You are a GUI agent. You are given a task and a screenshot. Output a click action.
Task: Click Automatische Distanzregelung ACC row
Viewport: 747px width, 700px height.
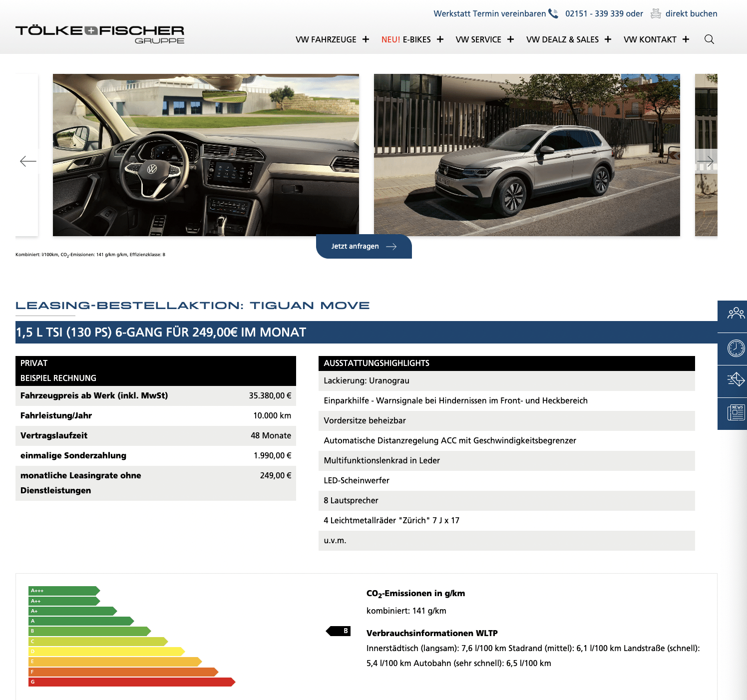point(507,441)
